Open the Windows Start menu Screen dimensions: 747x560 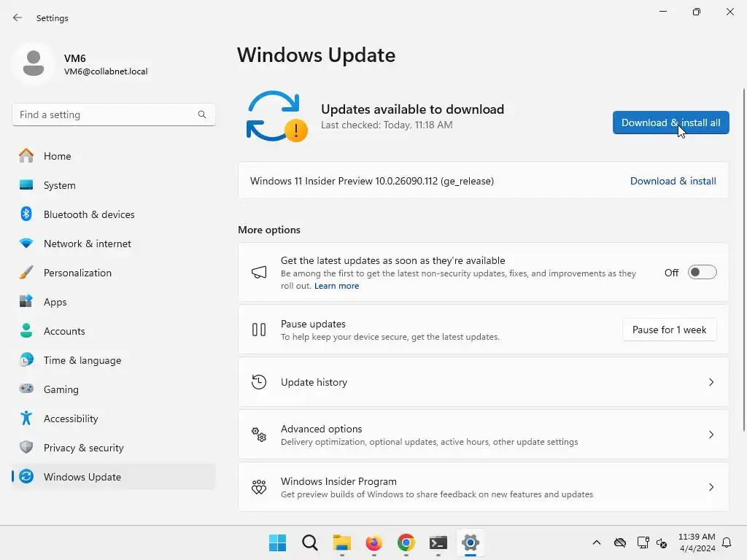pos(277,542)
